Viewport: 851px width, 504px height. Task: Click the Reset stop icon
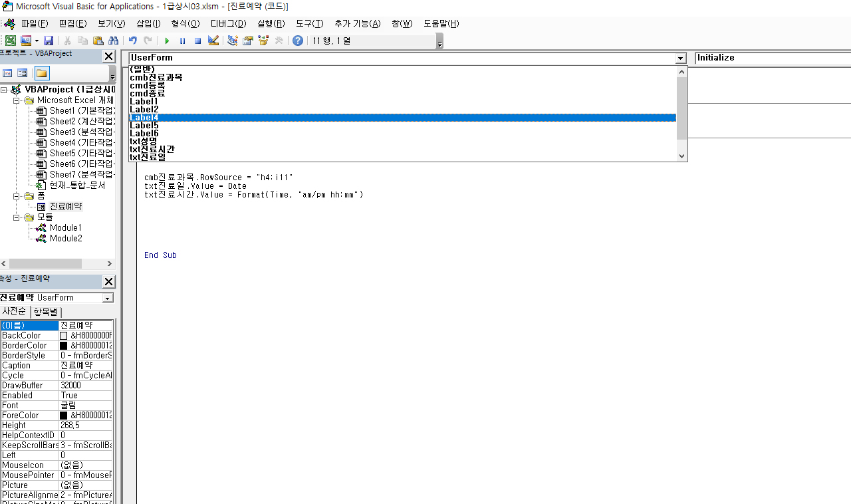[x=197, y=41]
